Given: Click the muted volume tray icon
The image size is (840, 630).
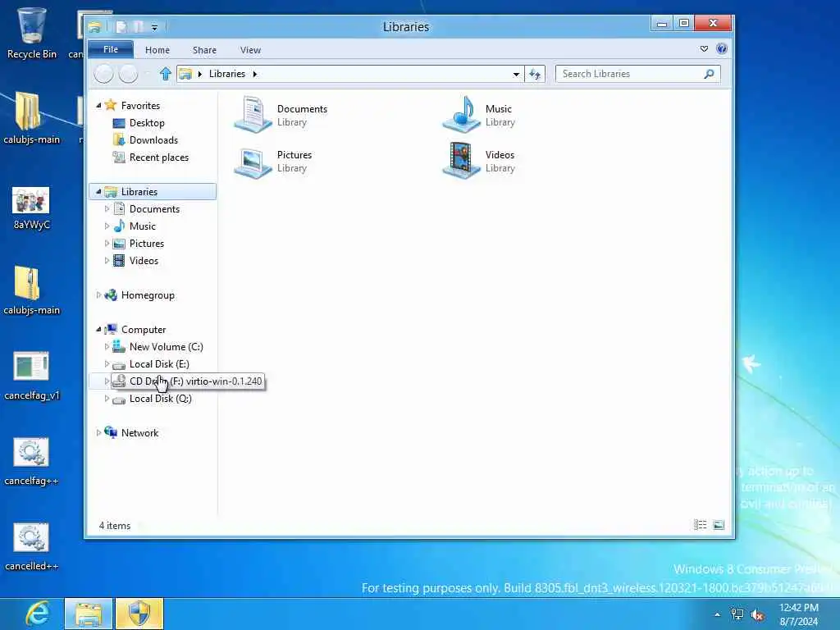Looking at the screenshot, I should [757, 614].
